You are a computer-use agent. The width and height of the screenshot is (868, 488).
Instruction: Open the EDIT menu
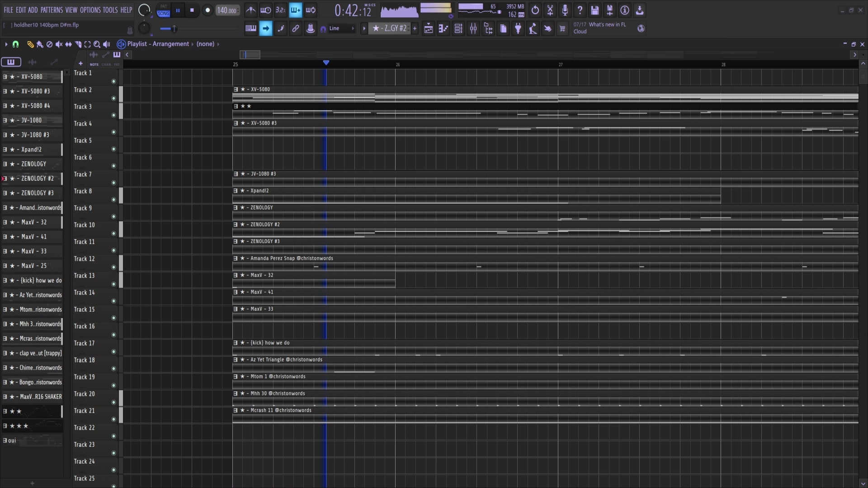[x=21, y=10]
